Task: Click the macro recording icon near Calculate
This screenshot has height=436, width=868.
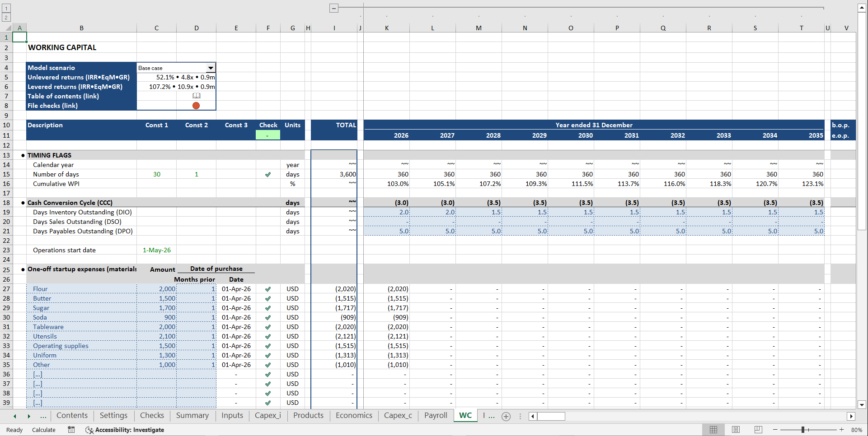Action: pos(71,430)
